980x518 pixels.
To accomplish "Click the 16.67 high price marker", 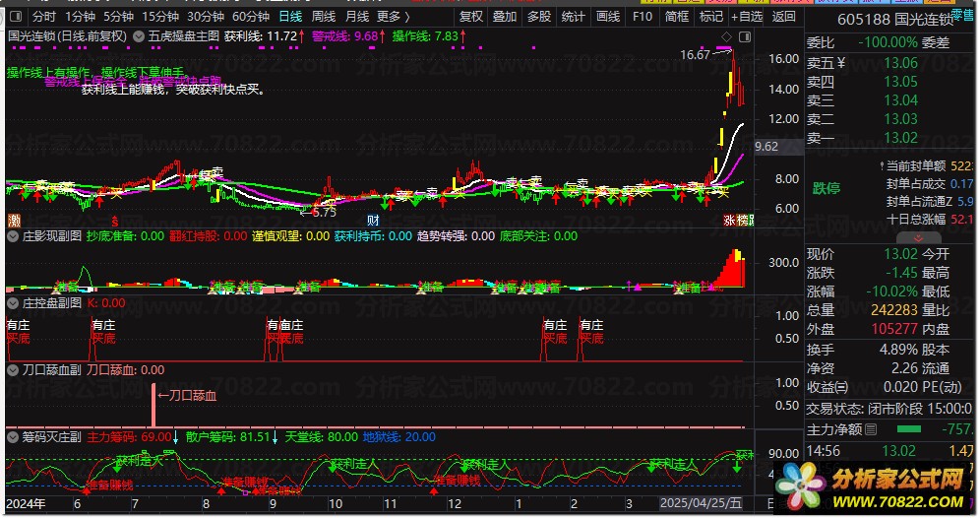I will pos(695,55).
